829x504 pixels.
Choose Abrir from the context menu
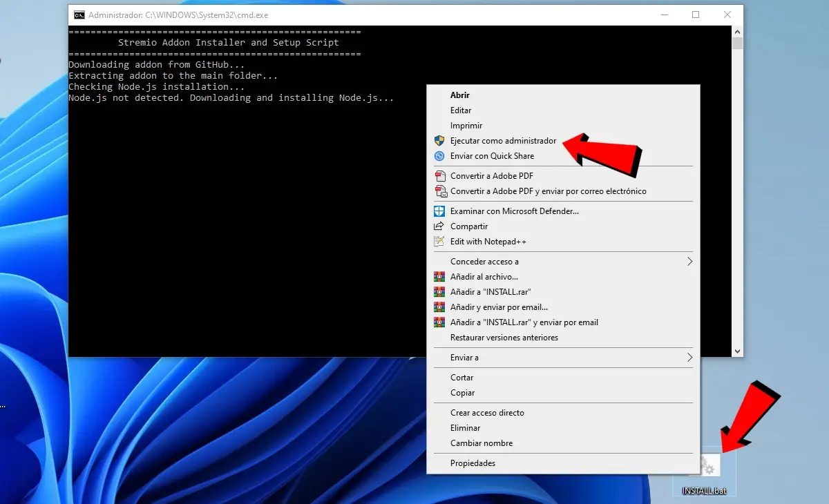[460, 95]
